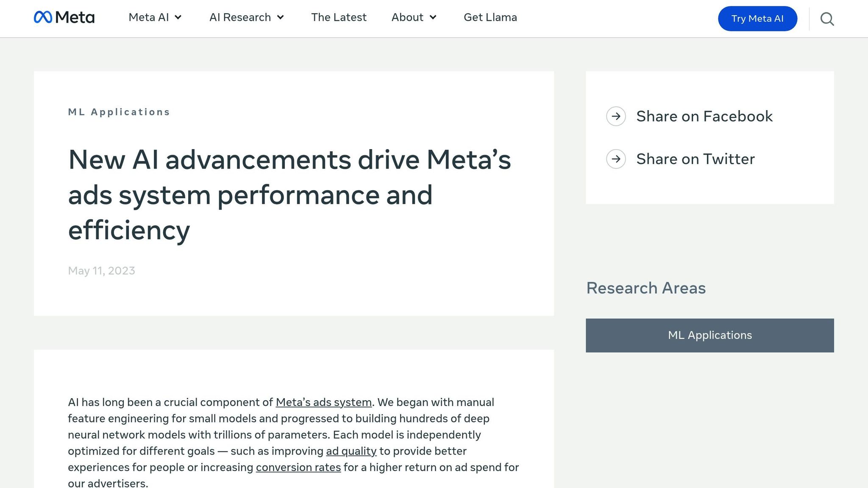This screenshot has height=488, width=868.
Task: Click the May 11, 2023 date
Action: 101,271
